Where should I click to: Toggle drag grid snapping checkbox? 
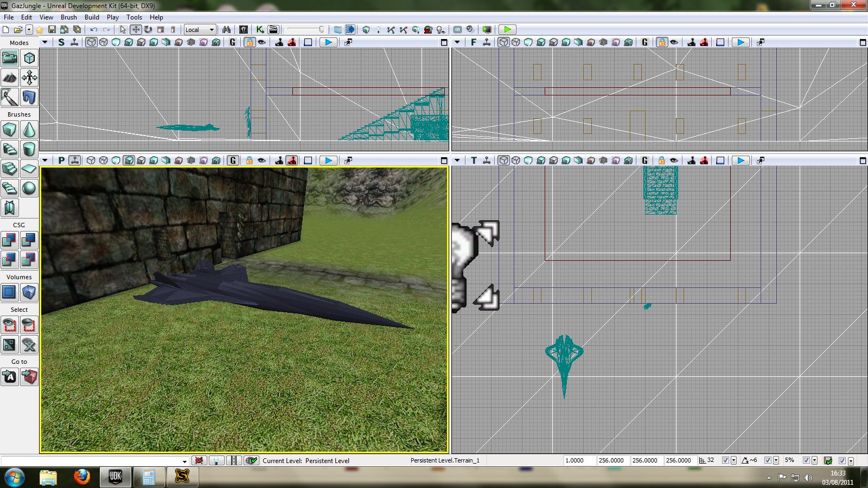coord(725,460)
